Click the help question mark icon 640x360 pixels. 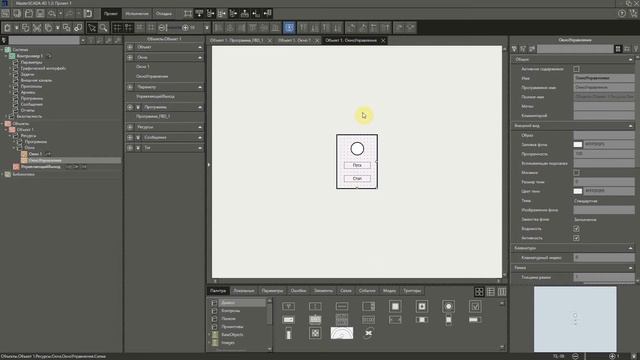click(622, 13)
